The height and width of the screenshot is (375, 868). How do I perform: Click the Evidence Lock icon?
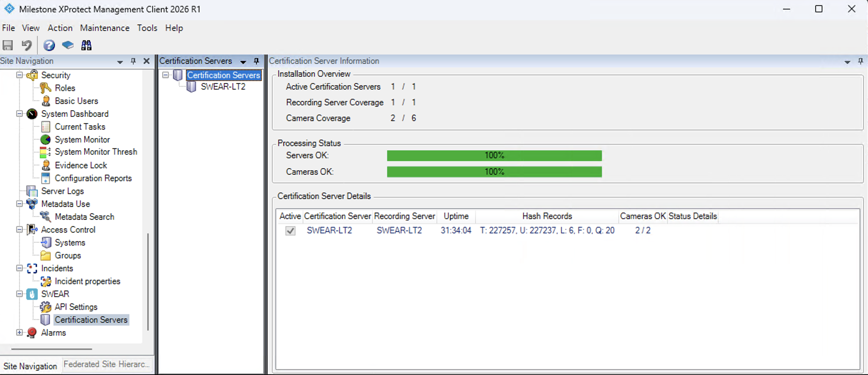pos(45,165)
